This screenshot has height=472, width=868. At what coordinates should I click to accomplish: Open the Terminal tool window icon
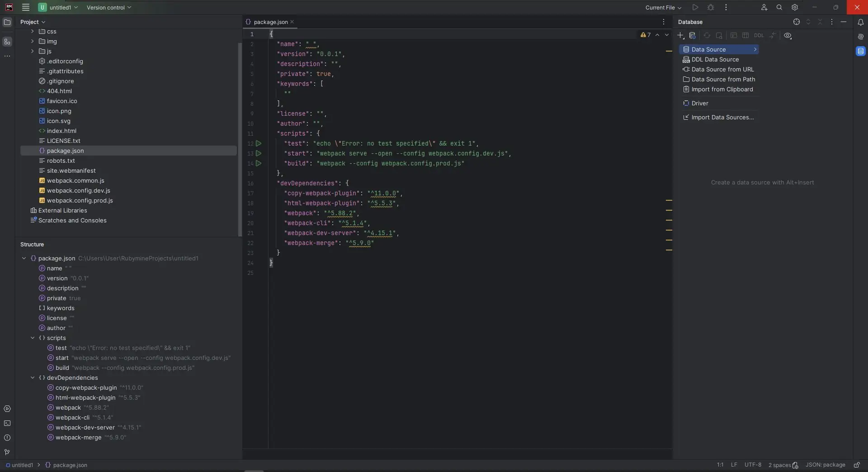click(x=7, y=424)
